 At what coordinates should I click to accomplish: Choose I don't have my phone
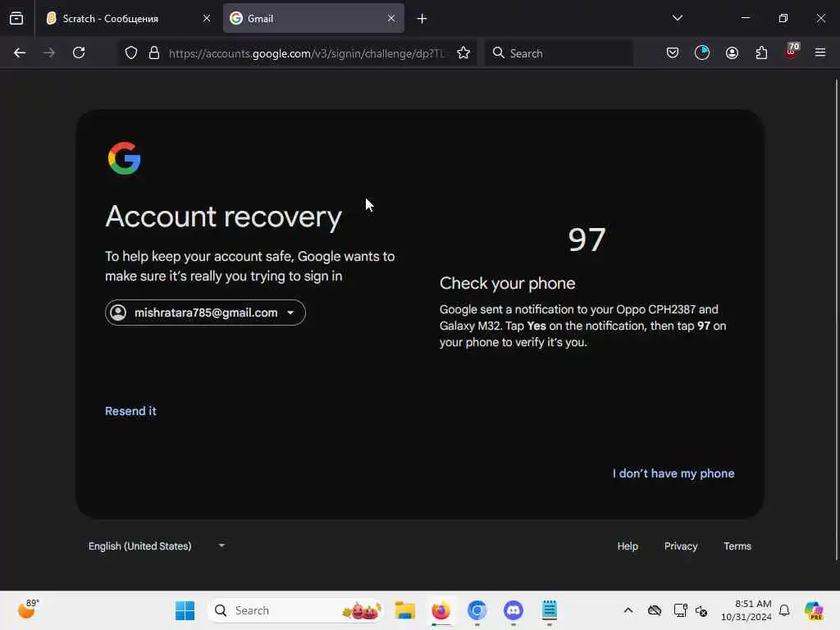(673, 473)
